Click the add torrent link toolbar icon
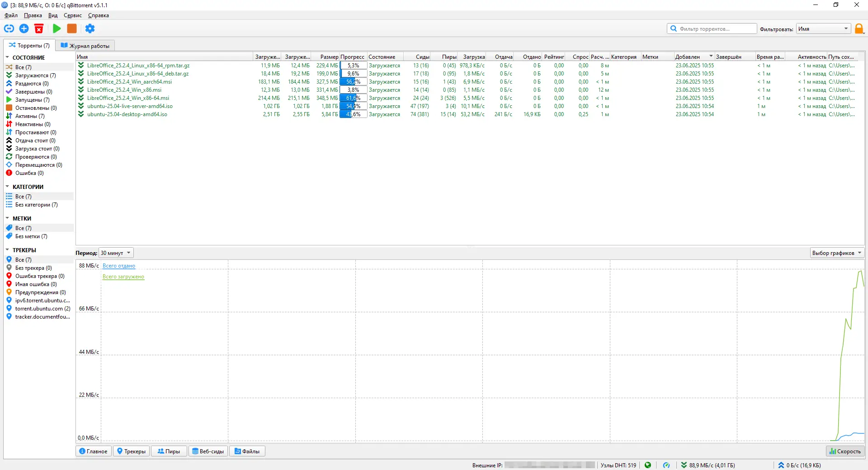Image resolution: width=868 pixels, height=470 pixels. coord(9,28)
